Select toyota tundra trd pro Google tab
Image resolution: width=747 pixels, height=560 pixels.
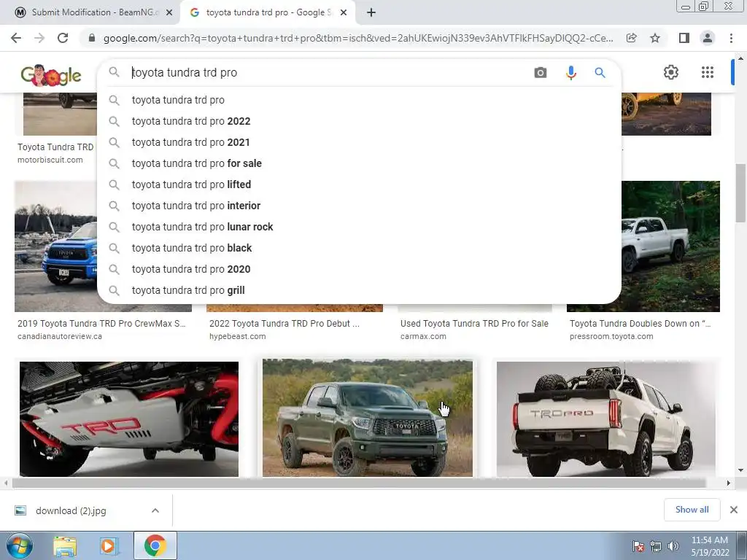(268, 12)
